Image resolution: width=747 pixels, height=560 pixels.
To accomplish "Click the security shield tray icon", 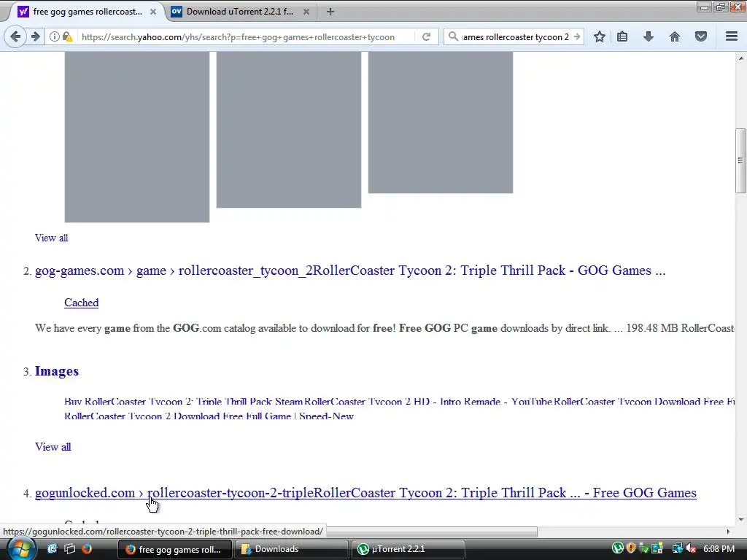I will (x=631, y=548).
